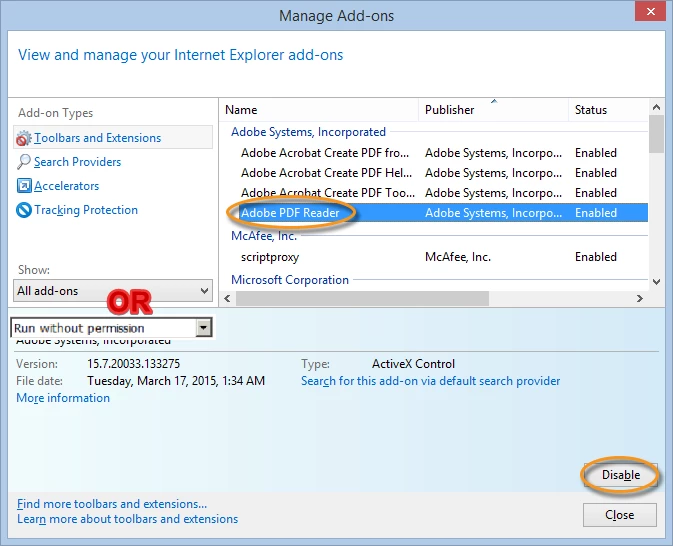Click the Close button
Image resolution: width=673 pixels, height=546 pixels.
[x=620, y=515]
